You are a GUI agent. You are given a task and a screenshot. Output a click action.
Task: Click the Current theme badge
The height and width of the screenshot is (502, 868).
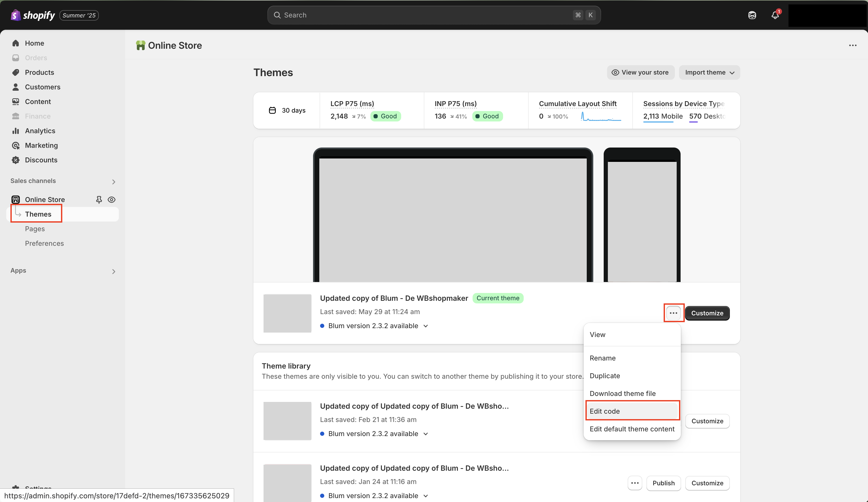(498, 298)
